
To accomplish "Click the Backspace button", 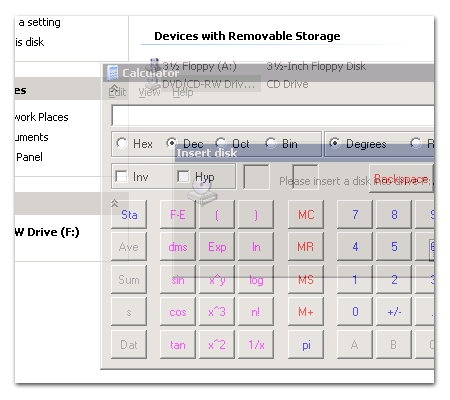I will coord(401,179).
